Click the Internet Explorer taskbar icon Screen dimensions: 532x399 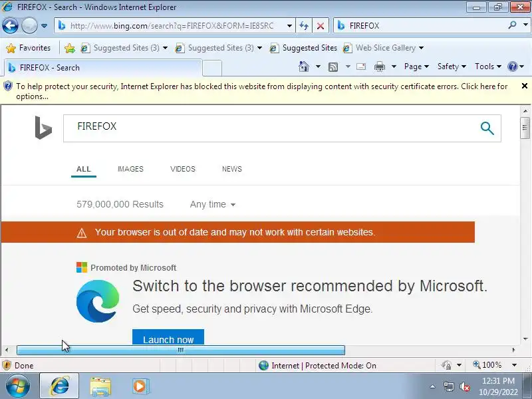tap(60, 386)
